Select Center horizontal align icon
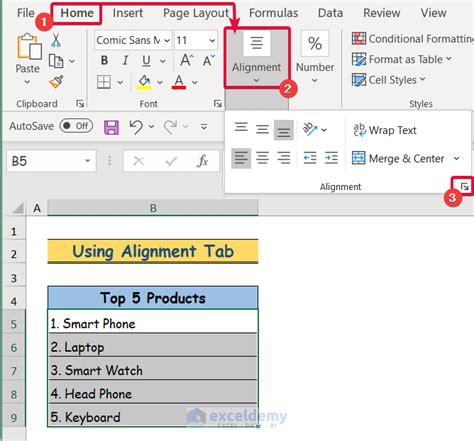Image resolution: width=474 pixels, height=441 pixels. (x=262, y=158)
